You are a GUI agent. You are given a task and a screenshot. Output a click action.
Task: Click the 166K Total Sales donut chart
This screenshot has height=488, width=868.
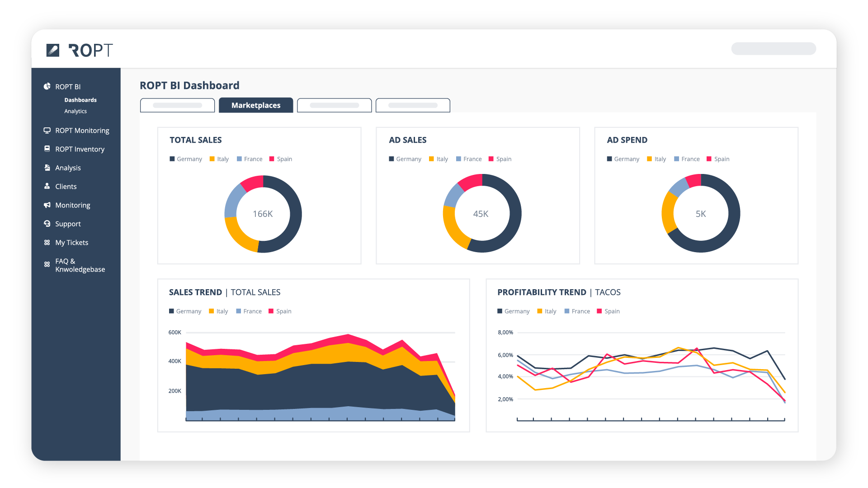coord(263,214)
